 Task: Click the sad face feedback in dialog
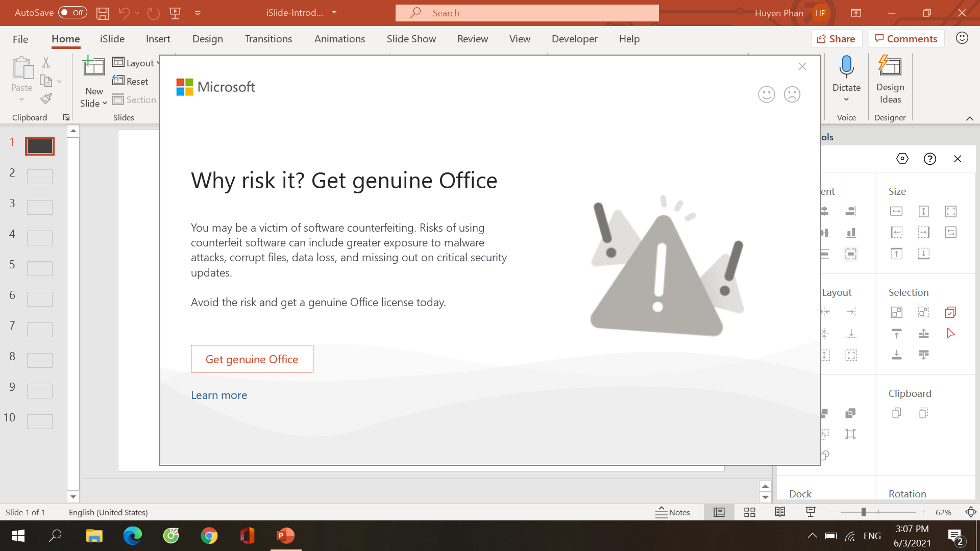(x=792, y=94)
